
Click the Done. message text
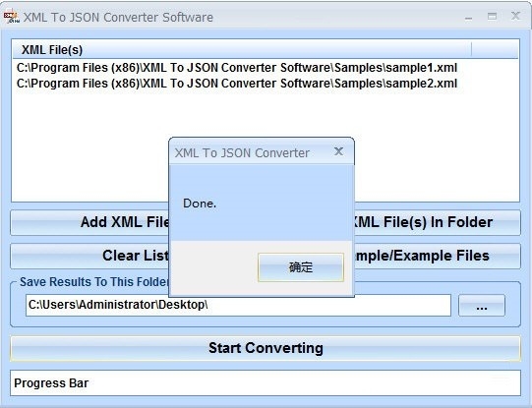[x=200, y=204]
